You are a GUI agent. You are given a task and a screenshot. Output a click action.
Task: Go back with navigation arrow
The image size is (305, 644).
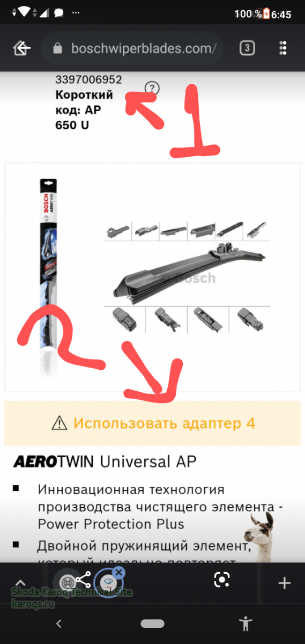click(59, 624)
